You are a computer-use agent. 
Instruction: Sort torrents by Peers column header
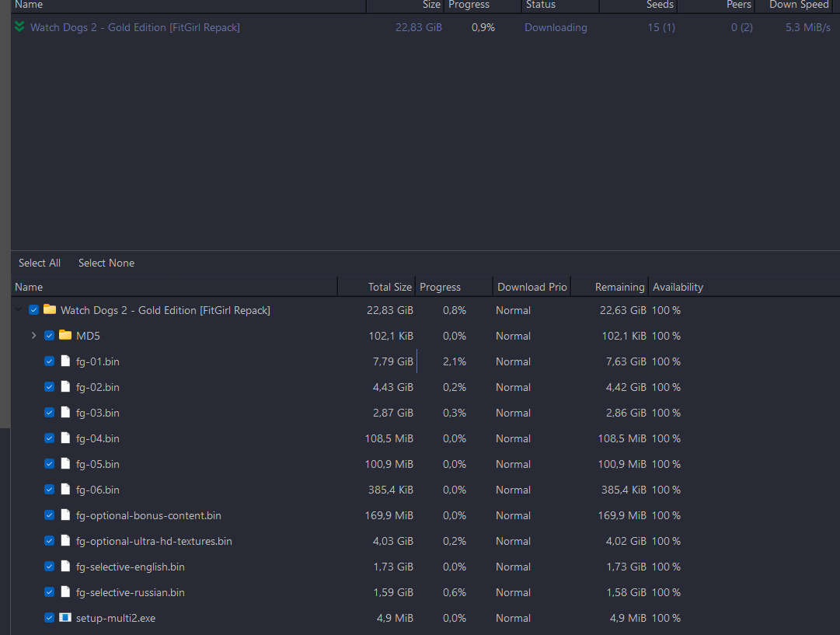tap(716, 5)
